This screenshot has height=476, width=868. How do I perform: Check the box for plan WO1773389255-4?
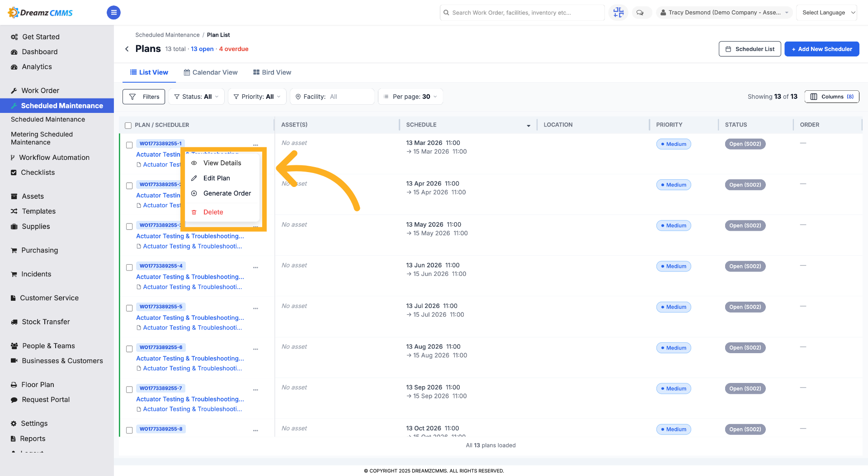[129, 267]
